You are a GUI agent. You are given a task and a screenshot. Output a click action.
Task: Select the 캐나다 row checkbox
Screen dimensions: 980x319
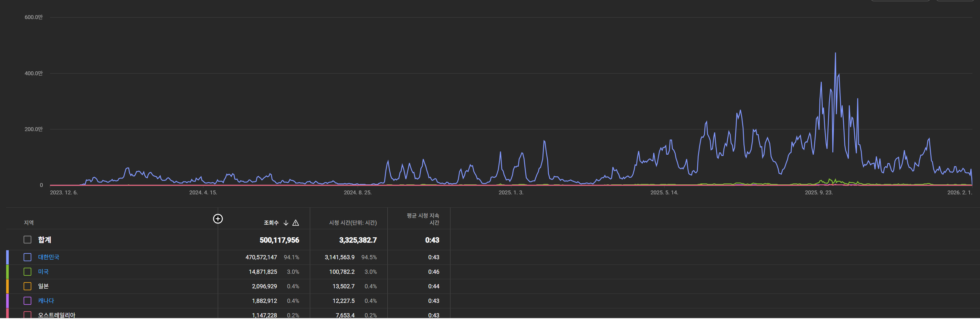(x=27, y=300)
